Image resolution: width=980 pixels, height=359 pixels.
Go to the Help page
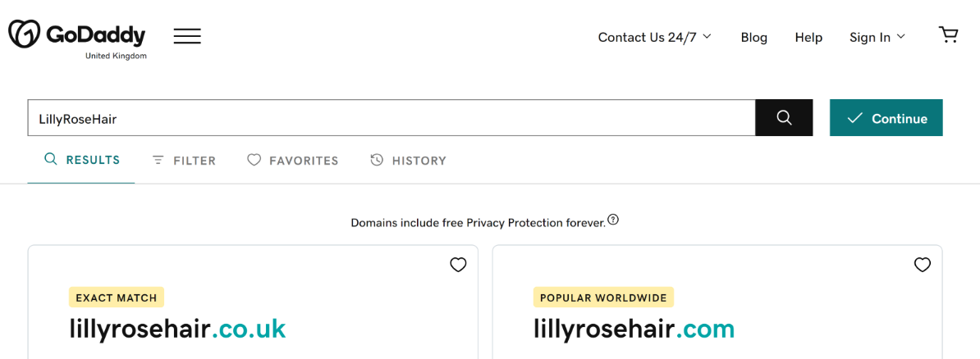click(x=808, y=37)
